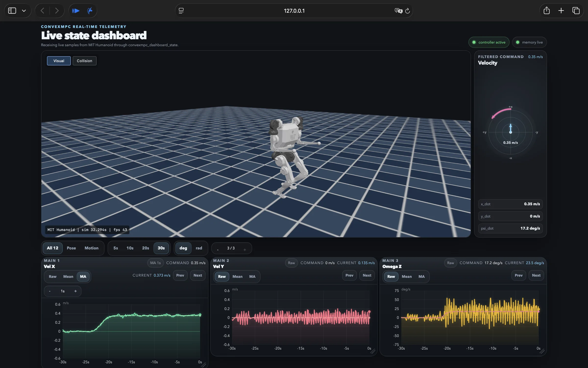
Task: Click Prev in Vel Y panel
Action: pyautogui.click(x=349, y=275)
